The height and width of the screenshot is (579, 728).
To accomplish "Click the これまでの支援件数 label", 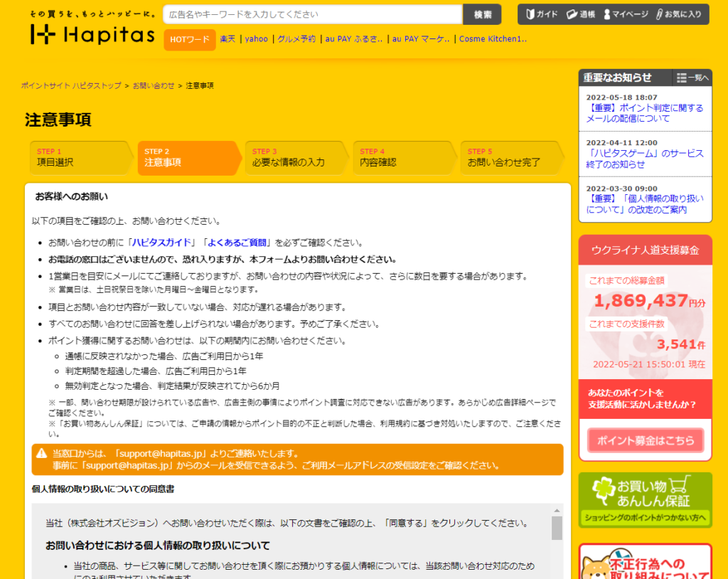I will pos(626,324).
